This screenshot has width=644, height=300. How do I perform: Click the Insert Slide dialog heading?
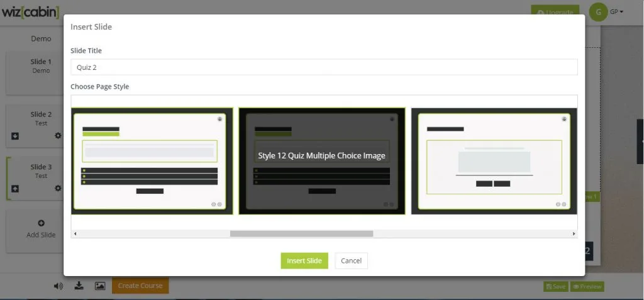(x=91, y=26)
